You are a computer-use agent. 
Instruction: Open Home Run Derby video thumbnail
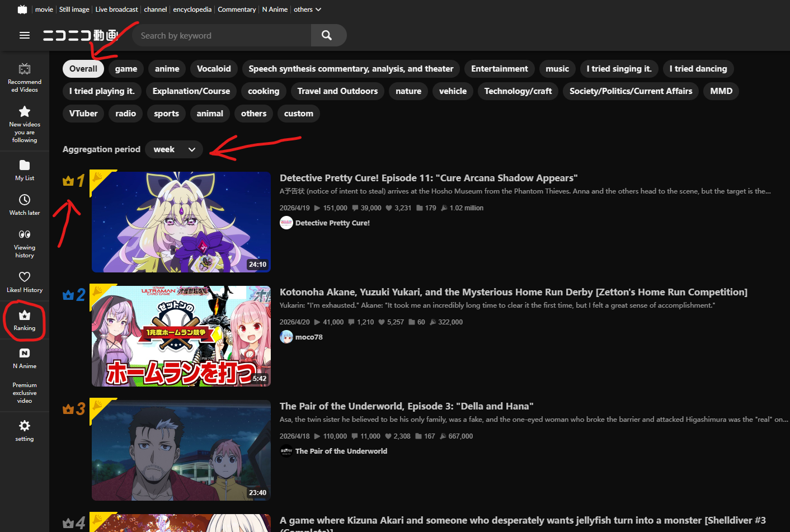tap(181, 336)
